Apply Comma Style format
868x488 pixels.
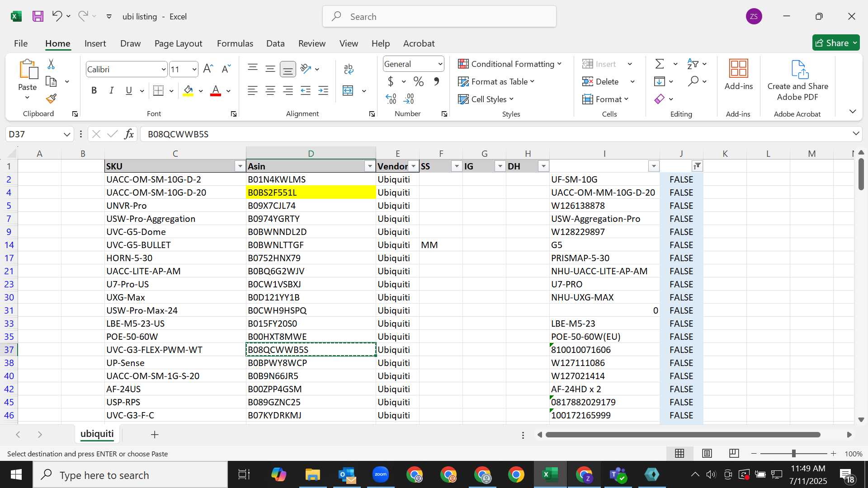click(436, 81)
